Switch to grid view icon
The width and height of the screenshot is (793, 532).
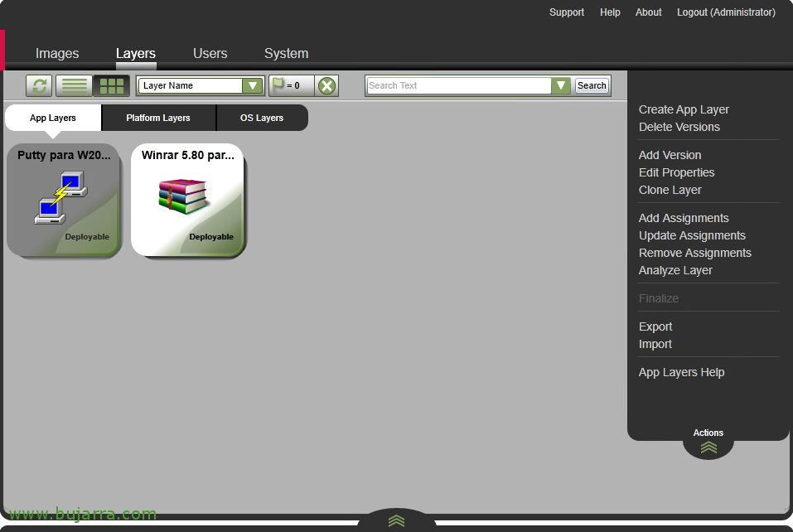point(112,85)
